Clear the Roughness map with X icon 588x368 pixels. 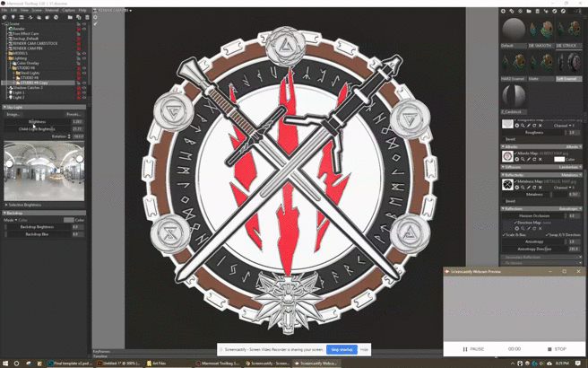(540, 126)
